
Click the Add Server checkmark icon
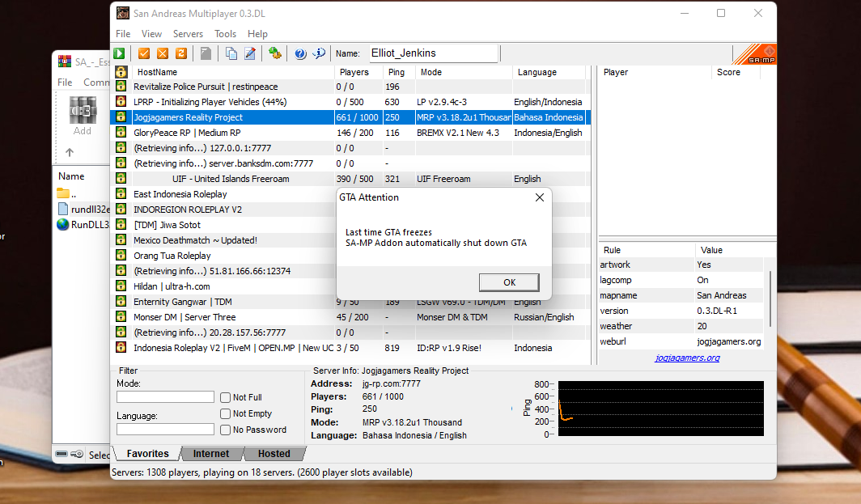pos(144,53)
